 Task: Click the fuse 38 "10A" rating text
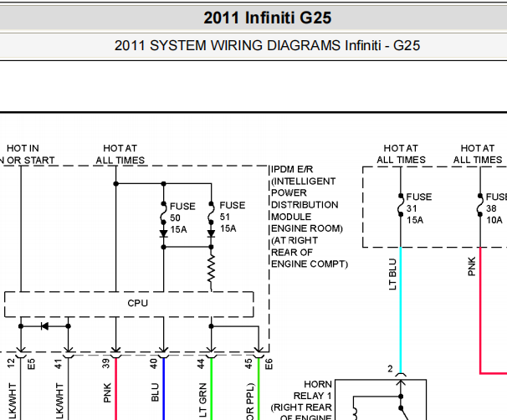click(x=494, y=220)
